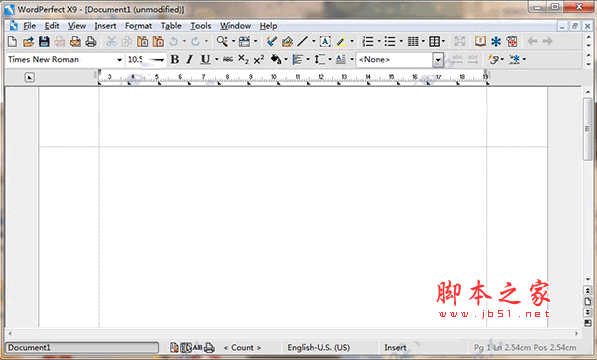The height and width of the screenshot is (360, 597).
Task: Save the document with the floppy disk icon
Action: point(44,41)
